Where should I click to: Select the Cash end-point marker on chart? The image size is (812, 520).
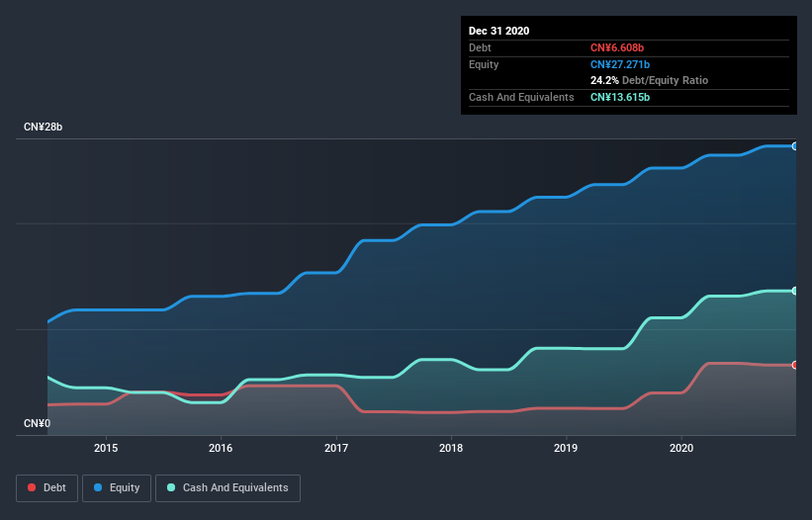point(795,291)
